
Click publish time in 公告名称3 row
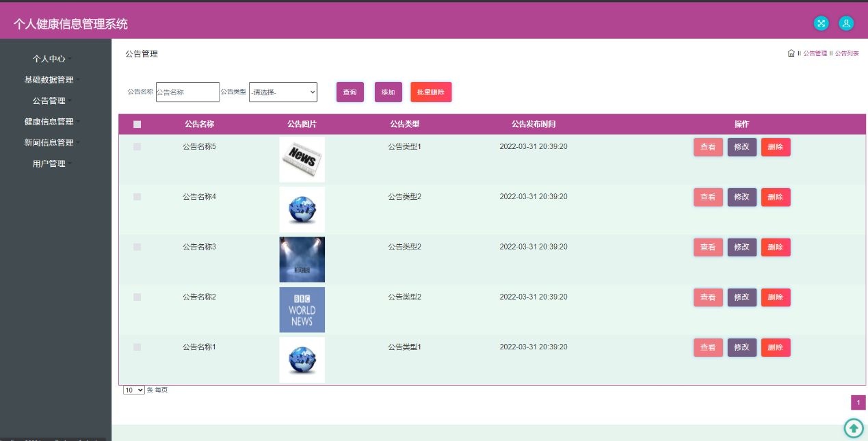[534, 247]
